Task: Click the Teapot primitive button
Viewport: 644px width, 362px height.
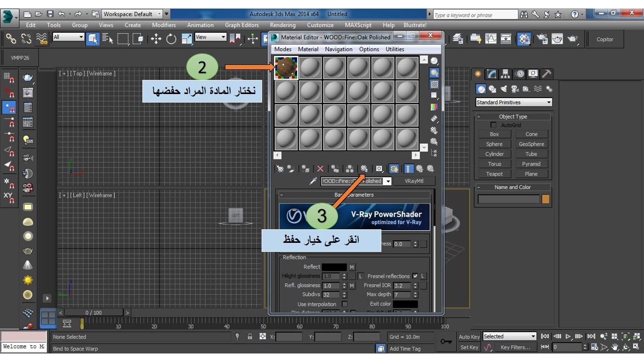Action: (495, 174)
